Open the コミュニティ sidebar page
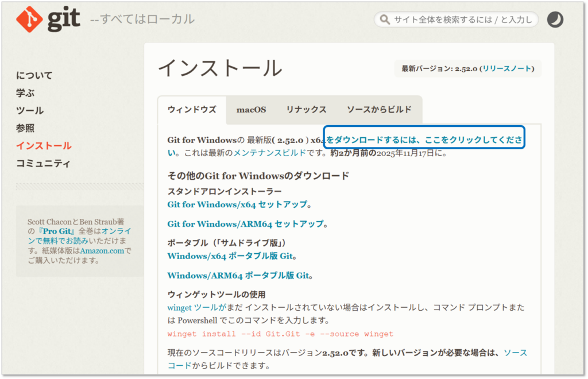588x379 pixels. click(x=43, y=164)
